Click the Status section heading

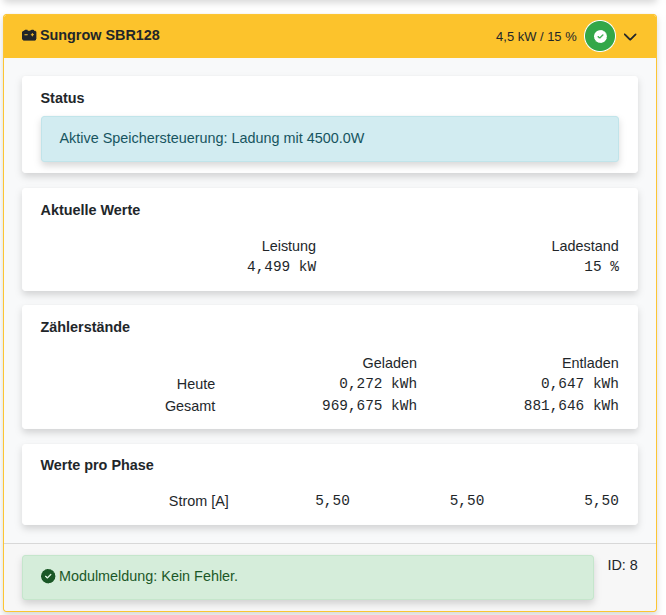click(62, 98)
